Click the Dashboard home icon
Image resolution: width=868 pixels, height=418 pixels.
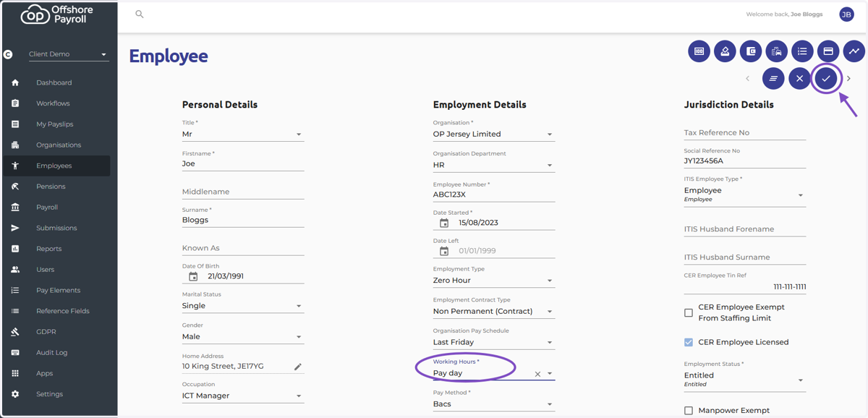(15, 82)
